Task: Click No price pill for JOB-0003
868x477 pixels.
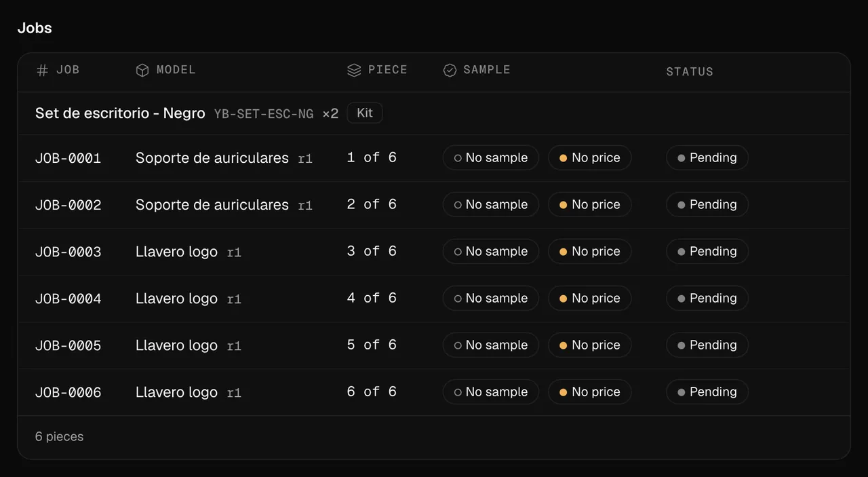Action: (590, 251)
